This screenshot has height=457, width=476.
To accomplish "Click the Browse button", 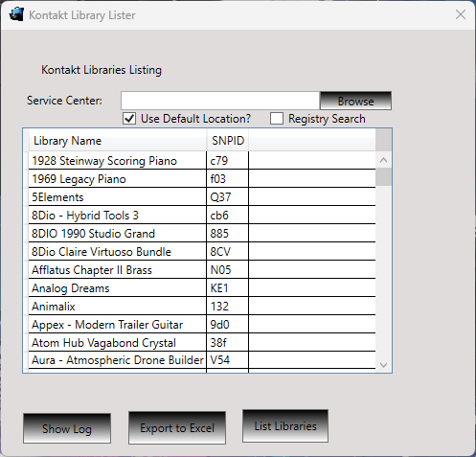I will (355, 101).
